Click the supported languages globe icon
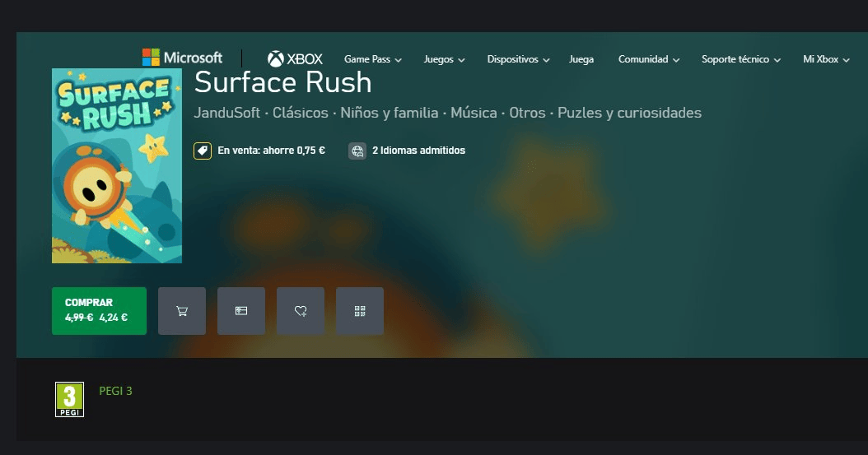Viewport: 868px width, 455px height. [357, 151]
